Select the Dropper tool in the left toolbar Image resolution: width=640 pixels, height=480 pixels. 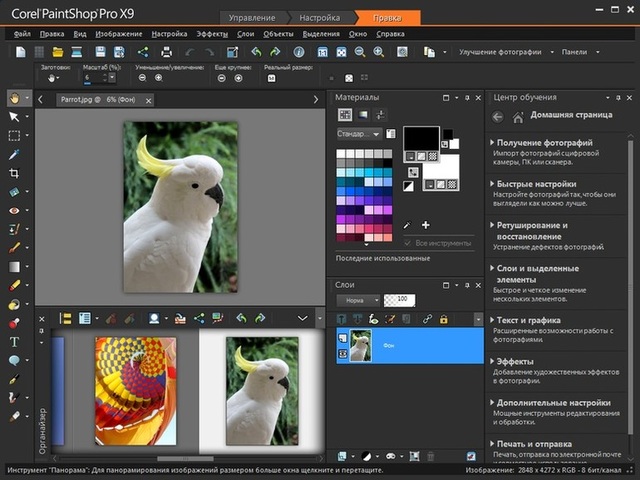(14, 154)
